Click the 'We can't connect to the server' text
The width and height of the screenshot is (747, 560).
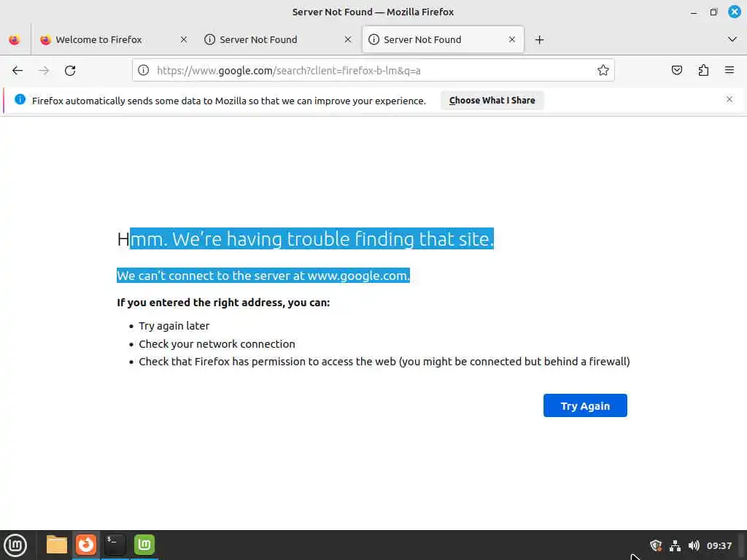point(263,276)
